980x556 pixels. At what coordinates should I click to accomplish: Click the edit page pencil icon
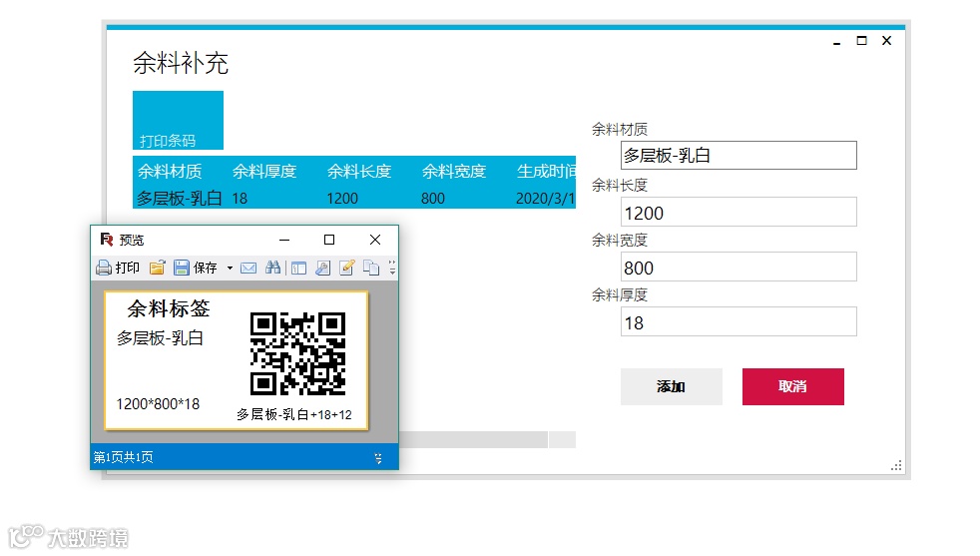pyautogui.click(x=347, y=268)
